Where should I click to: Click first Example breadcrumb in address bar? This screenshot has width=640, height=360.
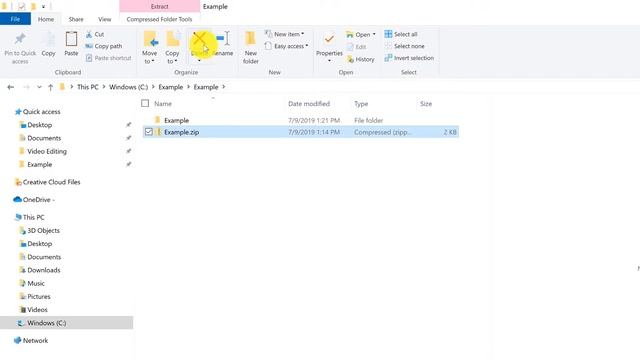(x=171, y=87)
